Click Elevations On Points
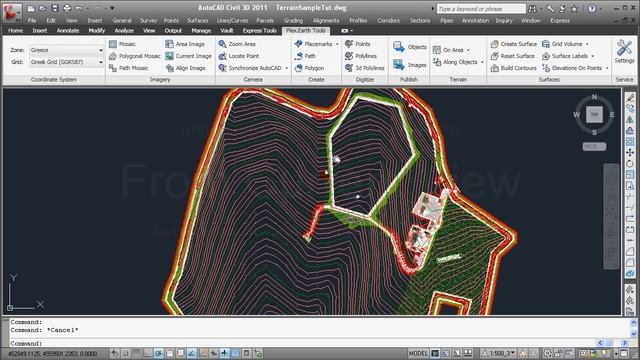 572,68
